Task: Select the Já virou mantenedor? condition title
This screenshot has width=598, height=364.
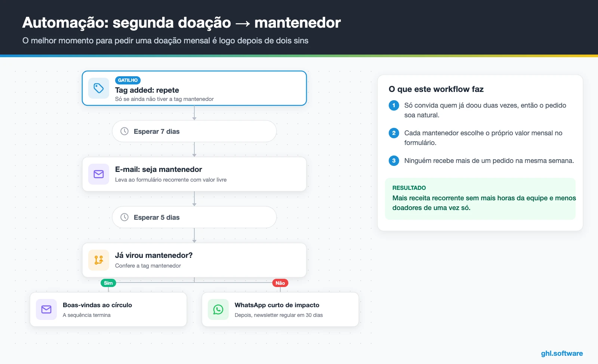Action: pyautogui.click(x=154, y=255)
